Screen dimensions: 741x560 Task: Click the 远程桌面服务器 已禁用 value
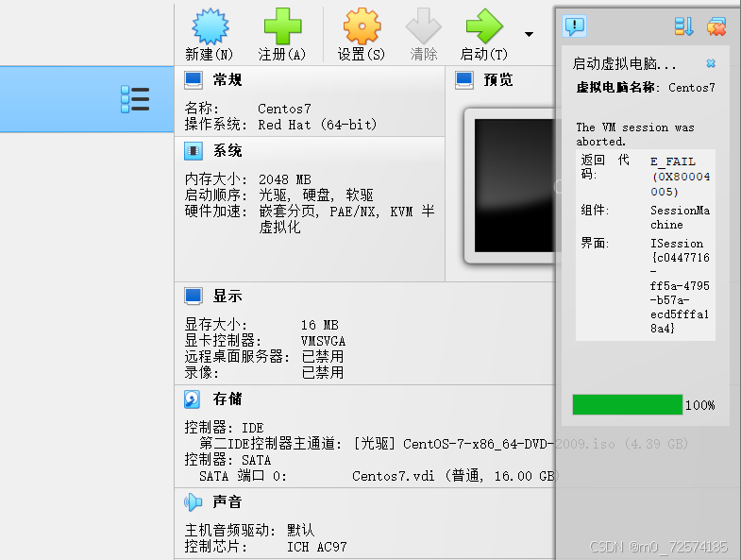tap(323, 357)
